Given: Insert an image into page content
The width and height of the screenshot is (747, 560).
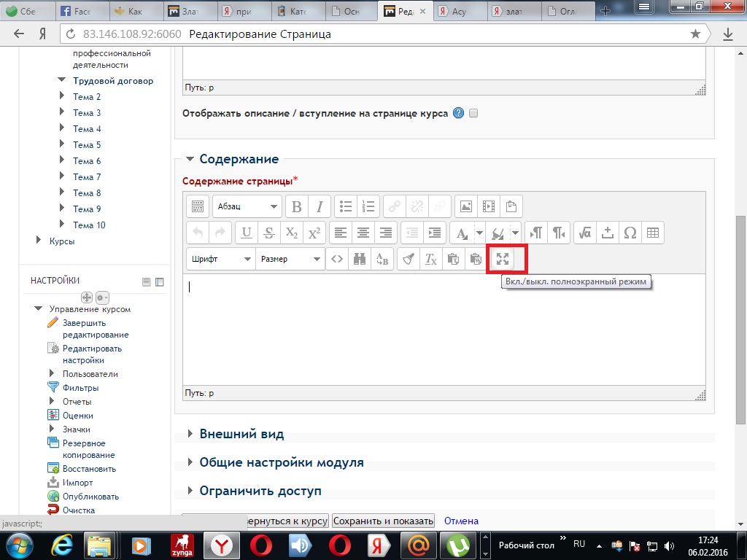Looking at the screenshot, I should coord(466,206).
